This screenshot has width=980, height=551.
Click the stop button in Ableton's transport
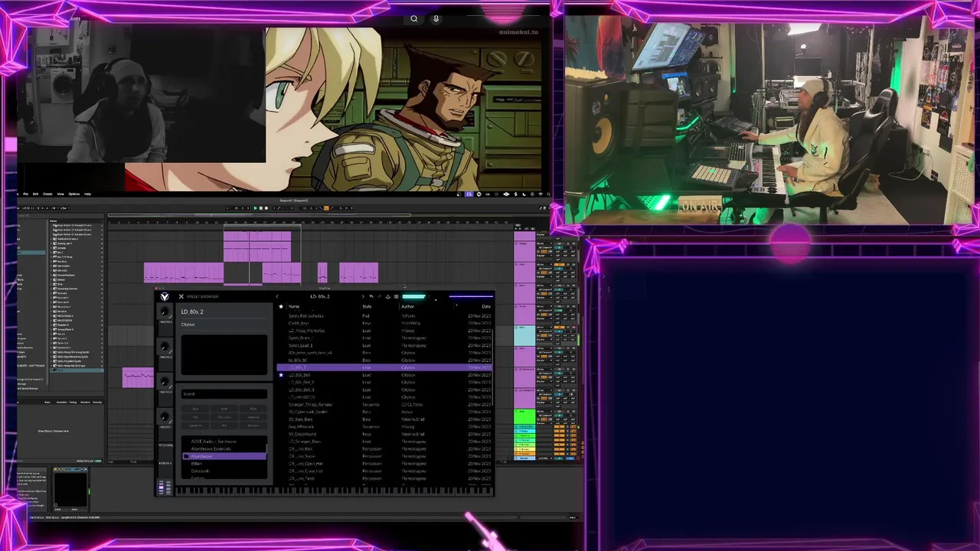coord(261,208)
